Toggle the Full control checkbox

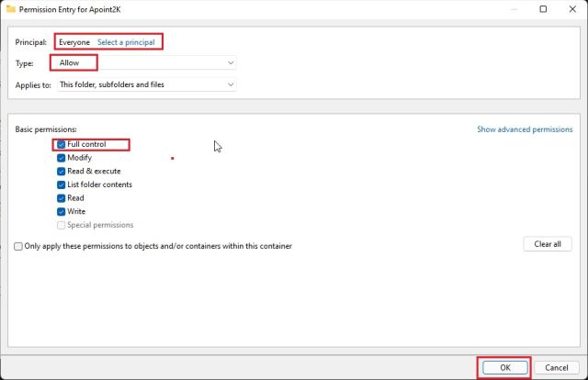coord(62,144)
